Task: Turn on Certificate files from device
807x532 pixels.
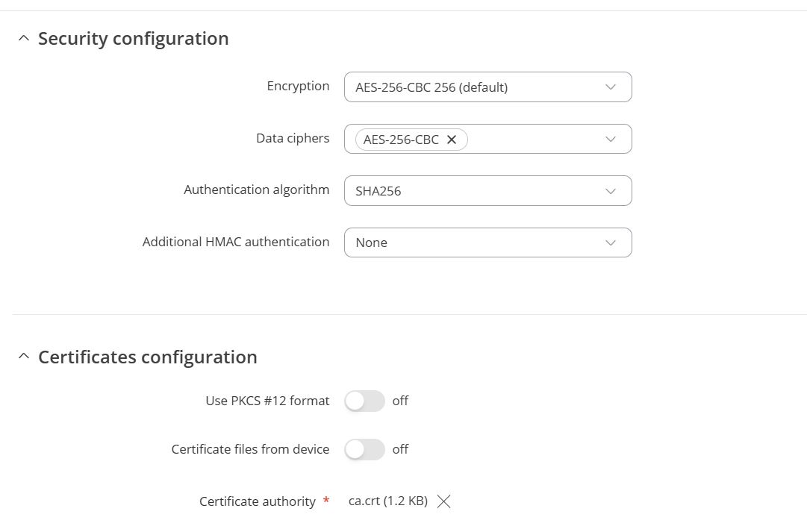Action: (364, 449)
